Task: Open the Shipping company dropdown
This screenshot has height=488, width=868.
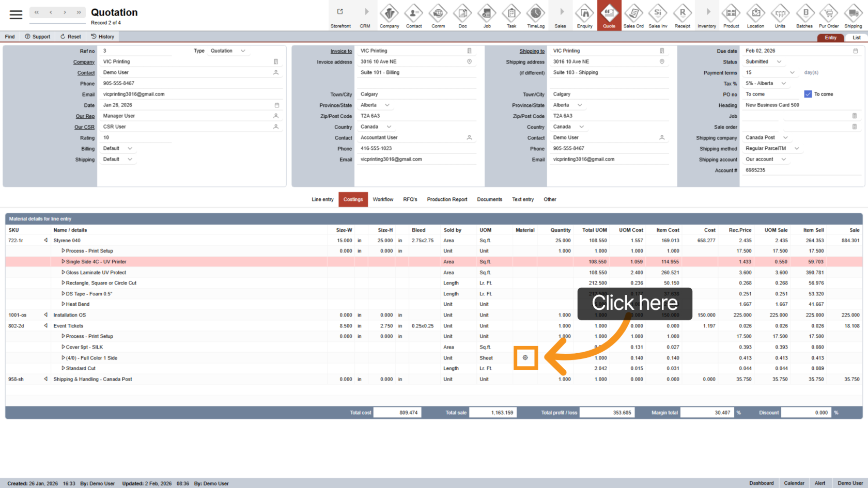Action: click(785, 138)
